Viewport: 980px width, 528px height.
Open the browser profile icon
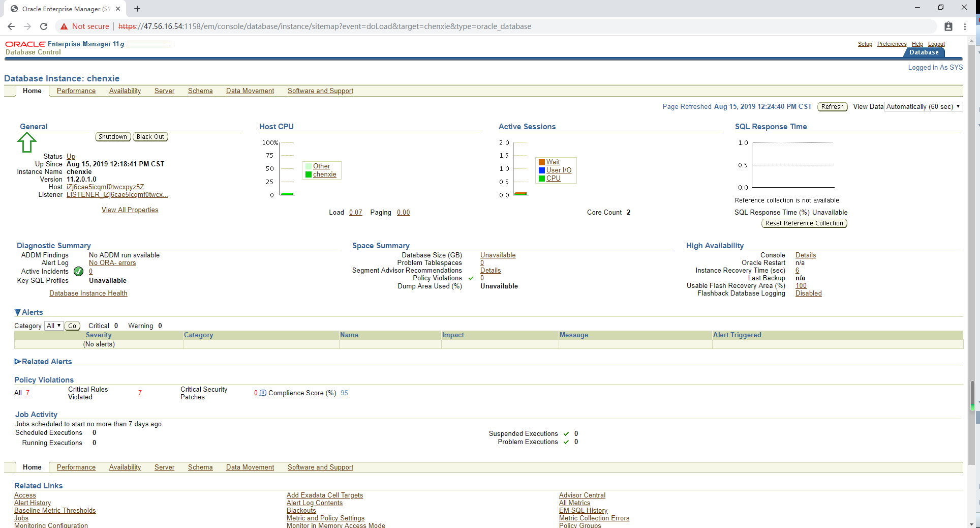point(948,26)
